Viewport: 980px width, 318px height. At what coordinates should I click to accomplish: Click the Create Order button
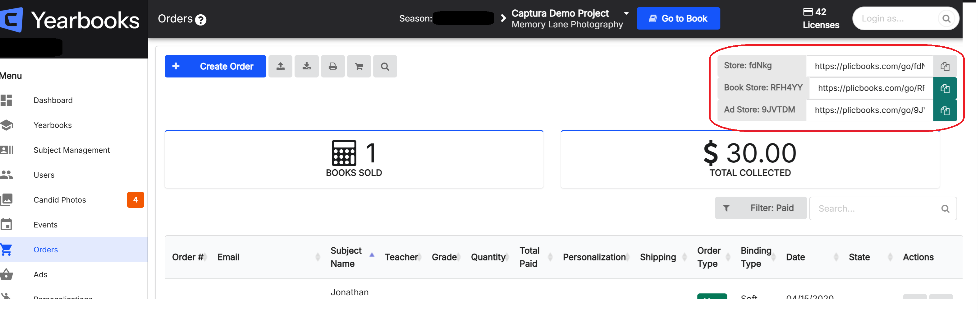click(215, 66)
